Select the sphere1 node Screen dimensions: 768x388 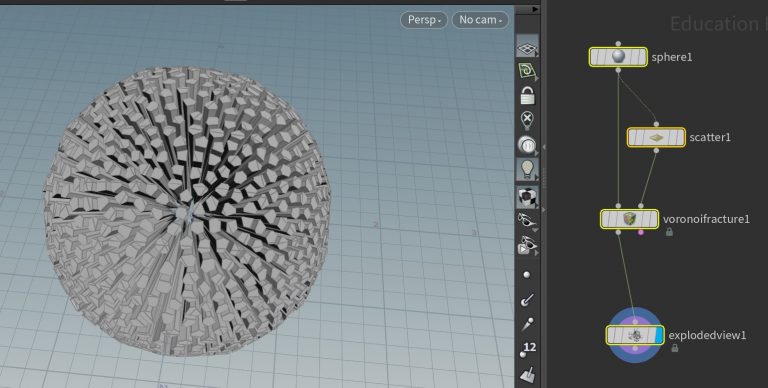click(618, 57)
